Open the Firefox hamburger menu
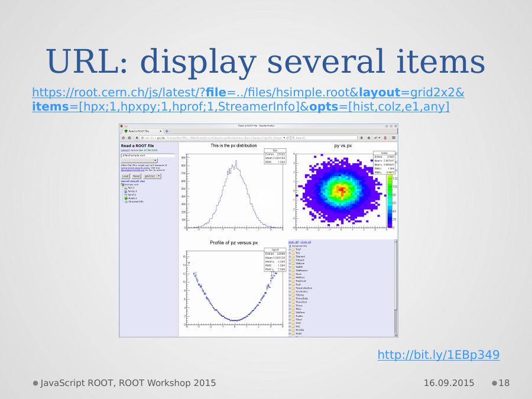This screenshot has height=399, width=532. click(394, 138)
